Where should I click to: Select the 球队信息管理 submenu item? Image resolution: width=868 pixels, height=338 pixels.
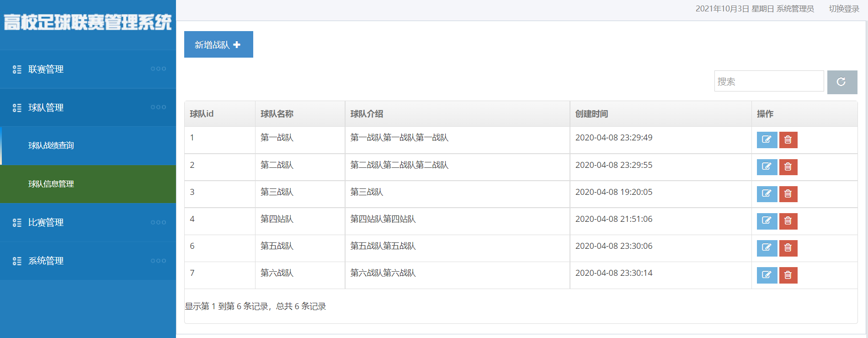point(88,184)
